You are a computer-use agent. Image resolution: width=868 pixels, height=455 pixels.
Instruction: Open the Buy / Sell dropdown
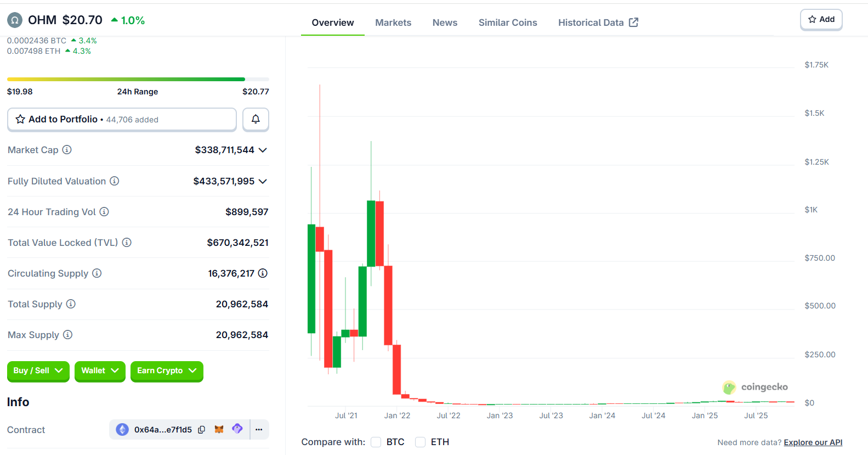[x=38, y=371]
